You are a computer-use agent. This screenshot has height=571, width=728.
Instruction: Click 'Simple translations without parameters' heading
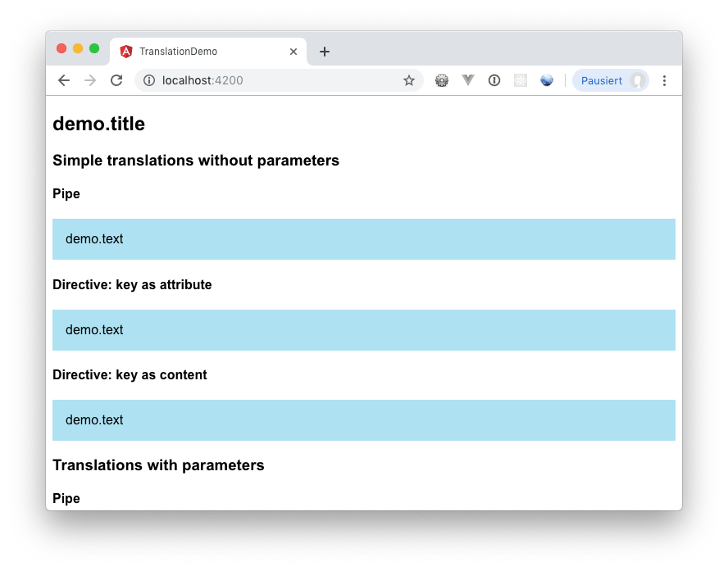[x=196, y=161]
